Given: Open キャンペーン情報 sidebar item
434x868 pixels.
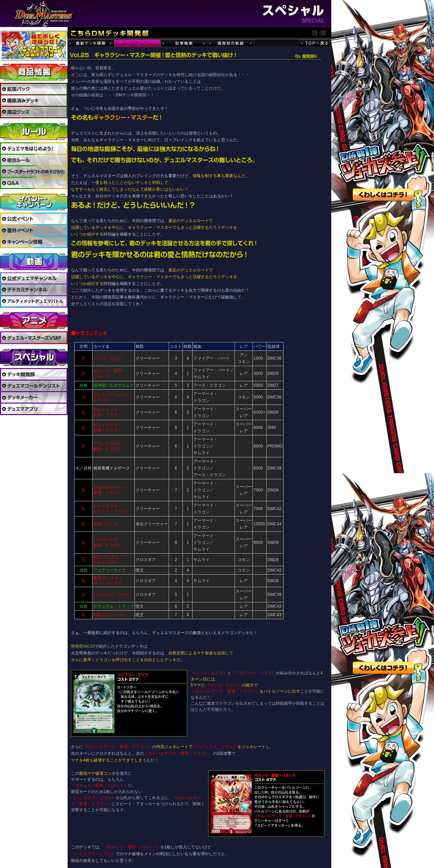Looking at the screenshot, I should [x=34, y=242].
